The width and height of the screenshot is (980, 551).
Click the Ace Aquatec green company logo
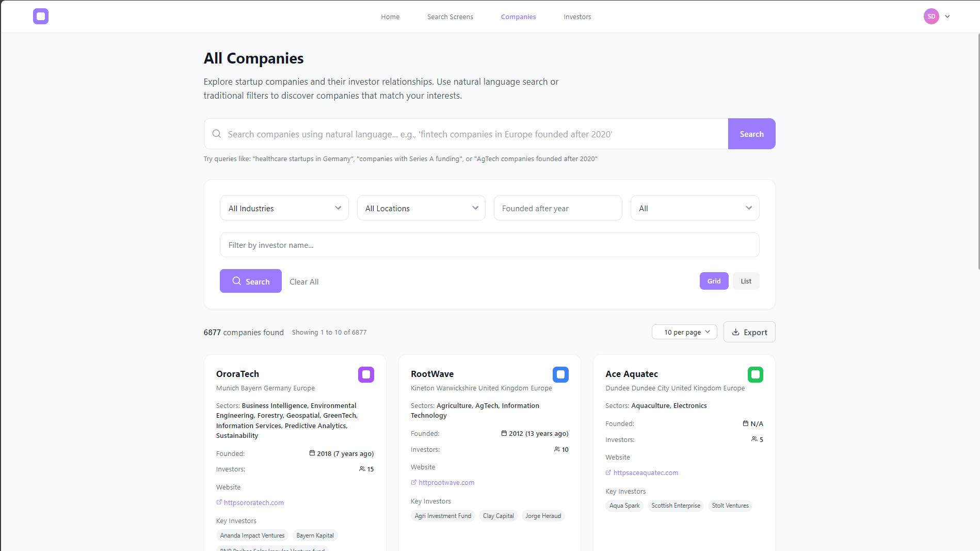[x=756, y=374]
